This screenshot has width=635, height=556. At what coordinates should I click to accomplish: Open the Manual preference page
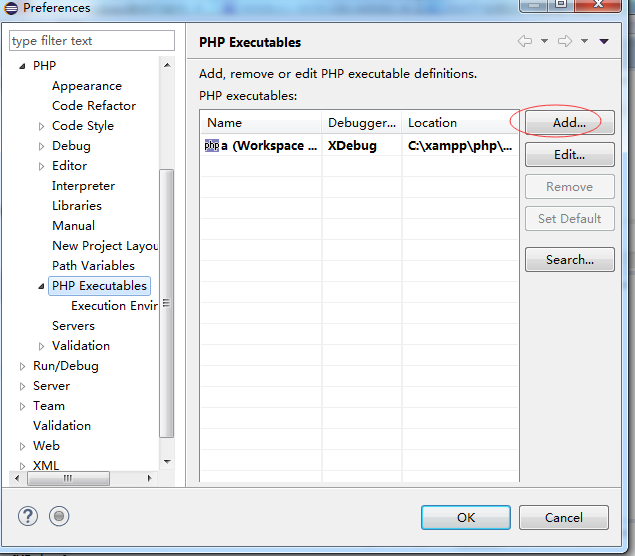tap(73, 226)
